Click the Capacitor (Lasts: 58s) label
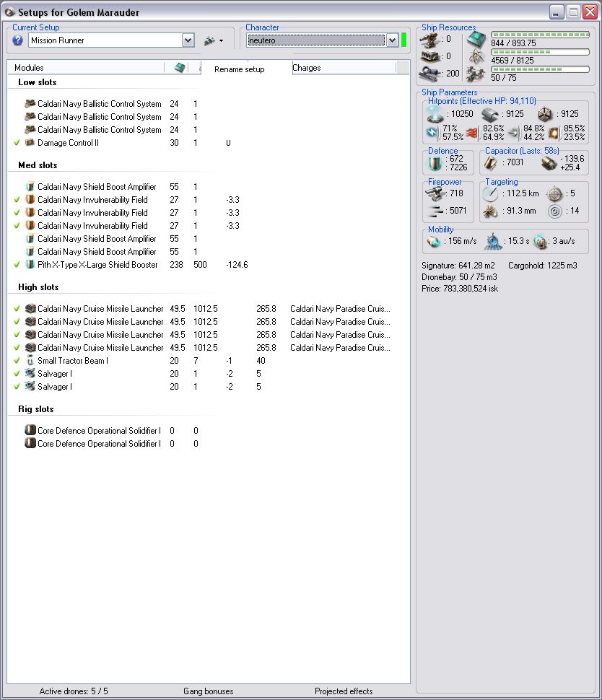Screen dimensions: 602x700 pyautogui.click(x=522, y=150)
